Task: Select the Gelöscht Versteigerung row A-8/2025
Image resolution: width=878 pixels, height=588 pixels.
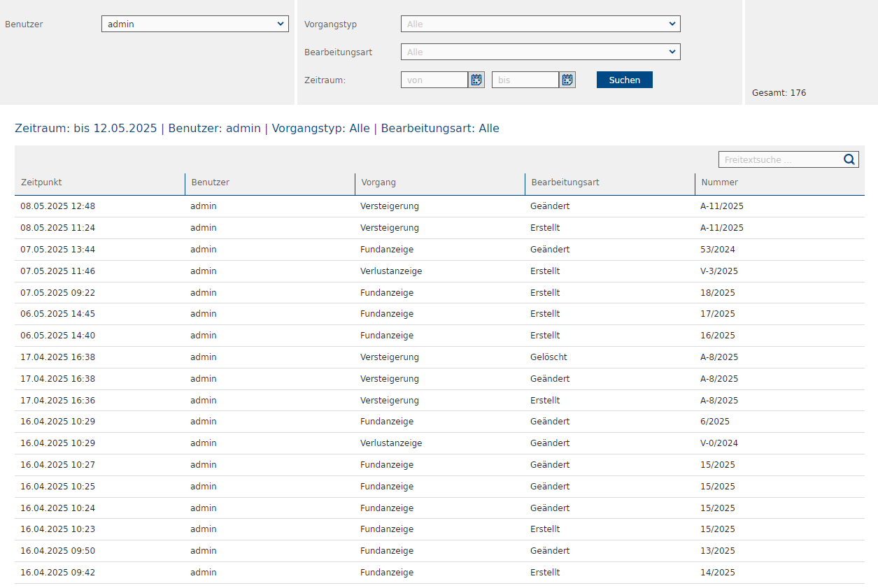Action: [439, 357]
